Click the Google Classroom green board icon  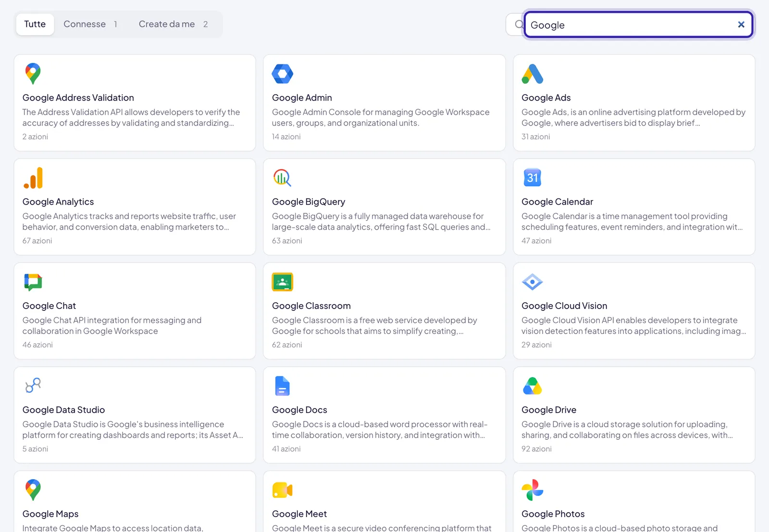(x=282, y=282)
